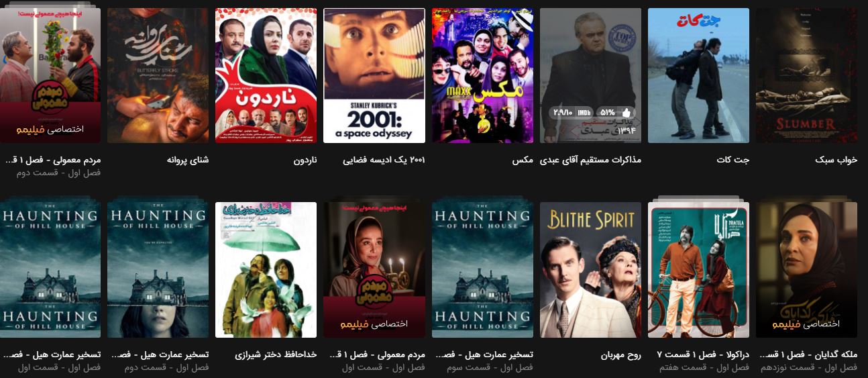Click the ۲۰۰۱ یک ادیسه فضایی title text
The image size is (868, 378).
[384, 160]
